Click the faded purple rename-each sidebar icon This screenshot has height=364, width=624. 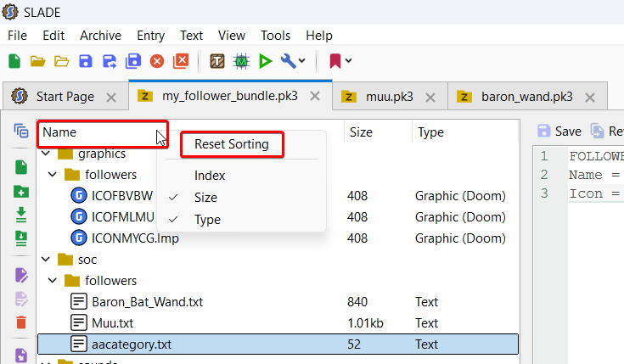(21, 300)
